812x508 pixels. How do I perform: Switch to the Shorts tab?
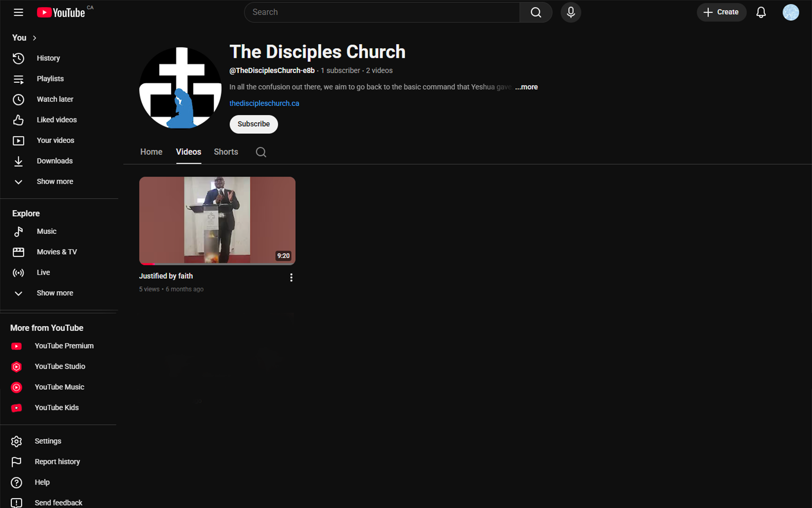tap(226, 152)
